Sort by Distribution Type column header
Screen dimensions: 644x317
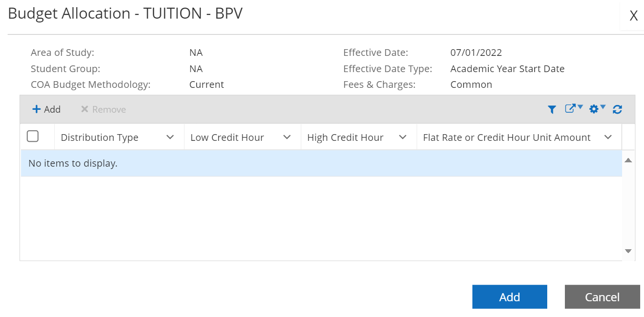pos(100,137)
